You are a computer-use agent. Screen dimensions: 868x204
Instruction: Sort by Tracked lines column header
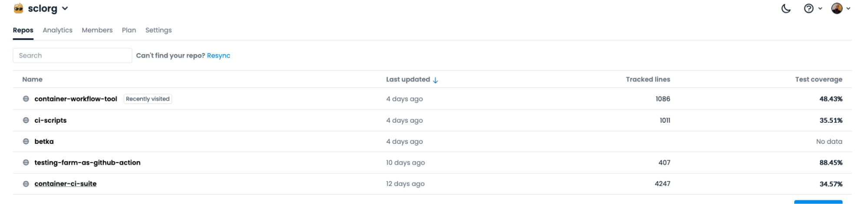coord(647,79)
